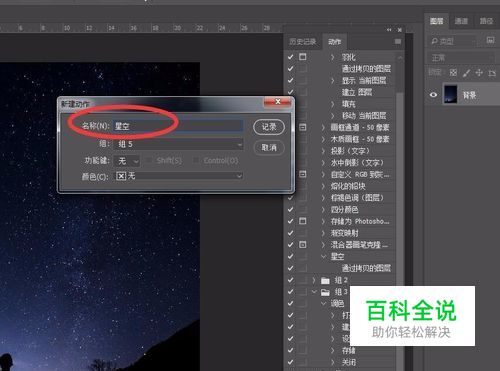Screen dimensions: 500x371
Task: Toggle the checkmark for 组 2 set
Action: click(x=290, y=280)
